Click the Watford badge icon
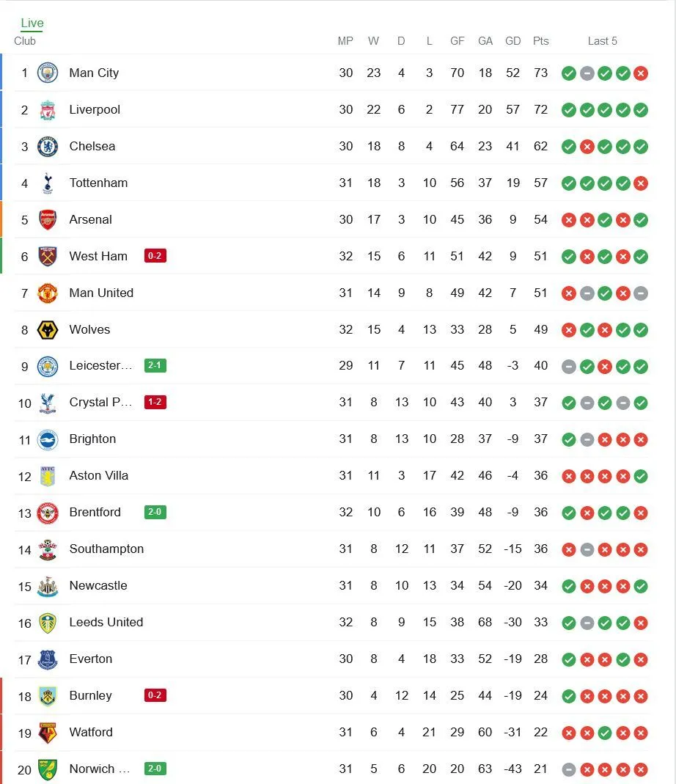The width and height of the screenshot is (676, 784). click(48, 732)
